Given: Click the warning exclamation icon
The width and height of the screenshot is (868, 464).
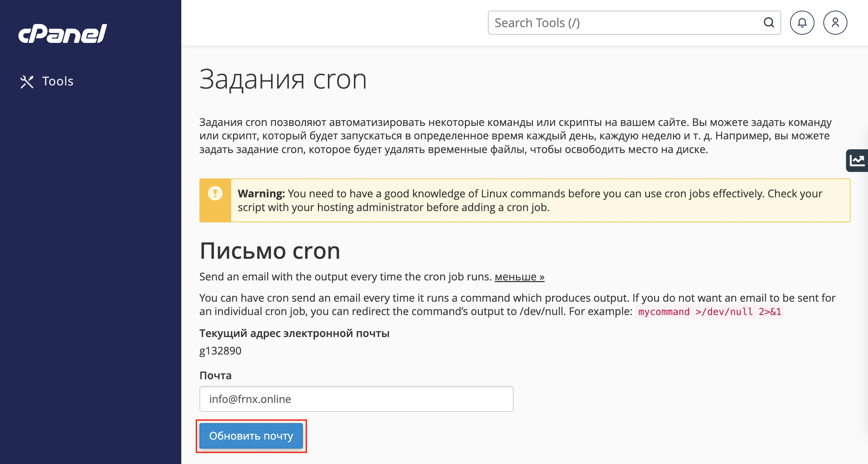Looking at the screenshot, I should (x=215, y=193).
